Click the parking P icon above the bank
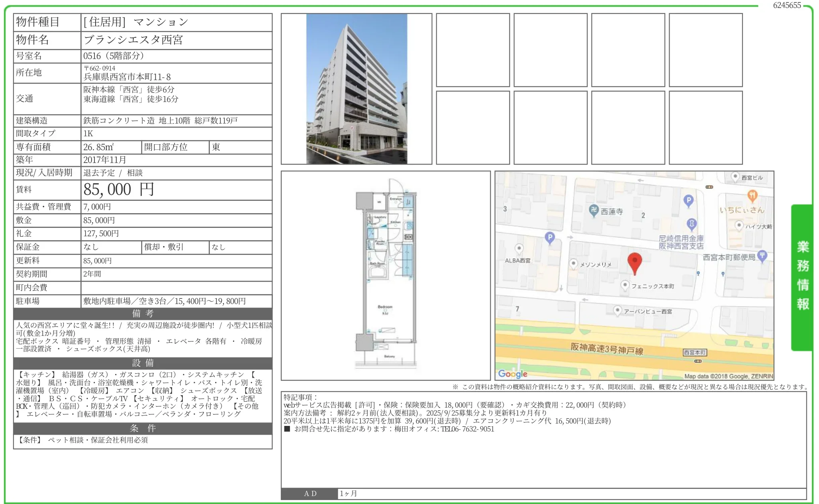This screenshot has width=819, height=504. 688,200
